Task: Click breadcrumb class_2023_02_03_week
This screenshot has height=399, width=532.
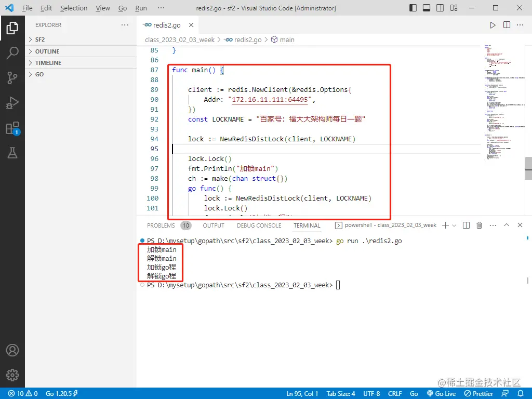Action: coord(179,39)
